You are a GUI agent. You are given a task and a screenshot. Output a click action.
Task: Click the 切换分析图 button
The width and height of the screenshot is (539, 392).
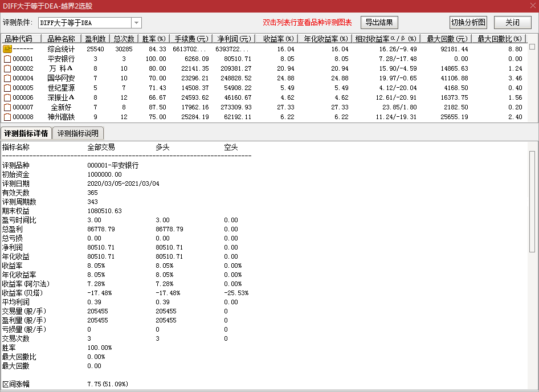(468, 22)
